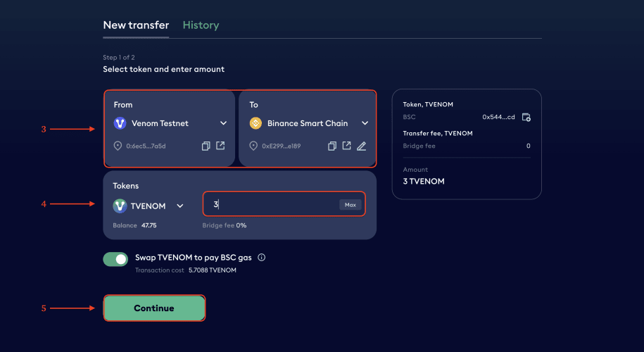Open destination address 0xE299...e189 in explorer
644x352 pixels.
[347, 146]
